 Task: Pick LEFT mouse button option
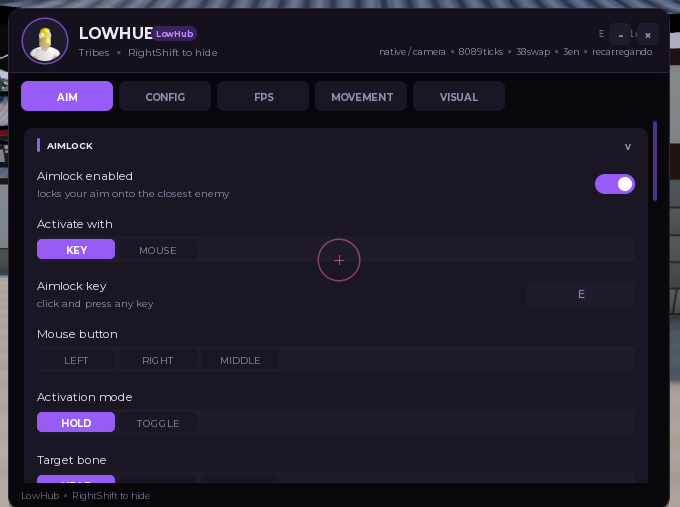(76, 360)
